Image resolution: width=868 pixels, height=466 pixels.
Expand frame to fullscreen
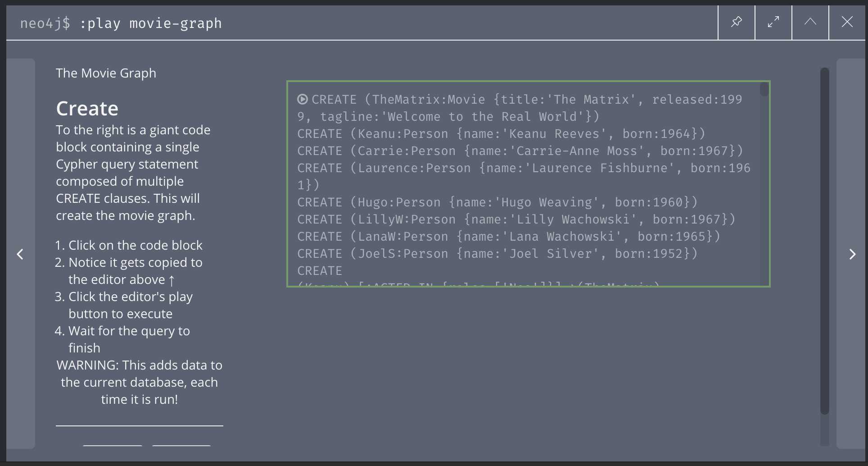[773, 22]
